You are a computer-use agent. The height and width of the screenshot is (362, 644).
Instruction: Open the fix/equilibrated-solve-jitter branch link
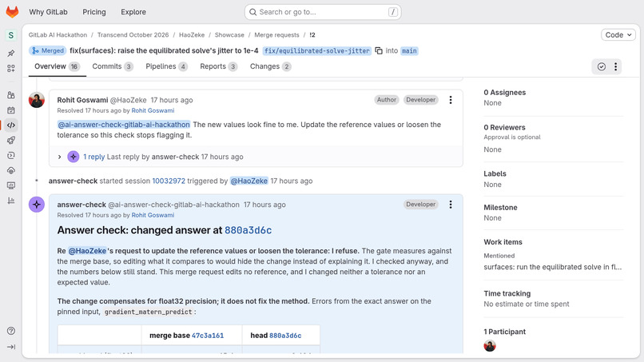[x=316, y=50]
